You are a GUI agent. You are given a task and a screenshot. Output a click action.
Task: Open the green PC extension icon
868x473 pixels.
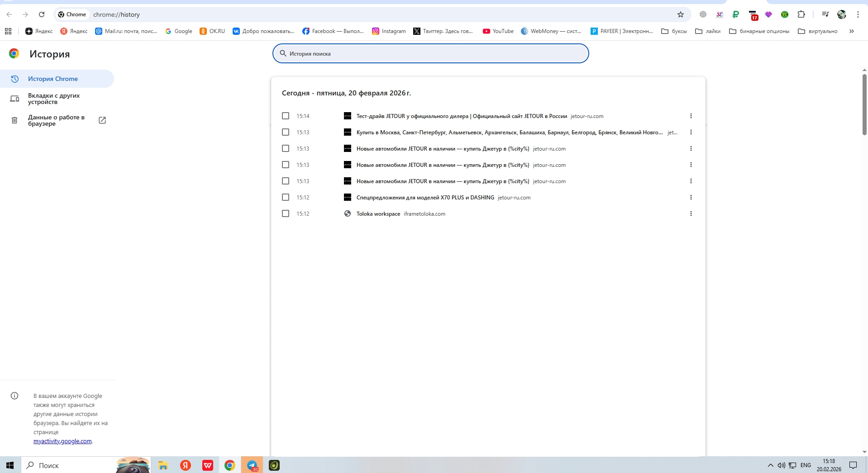pos(785,14)
